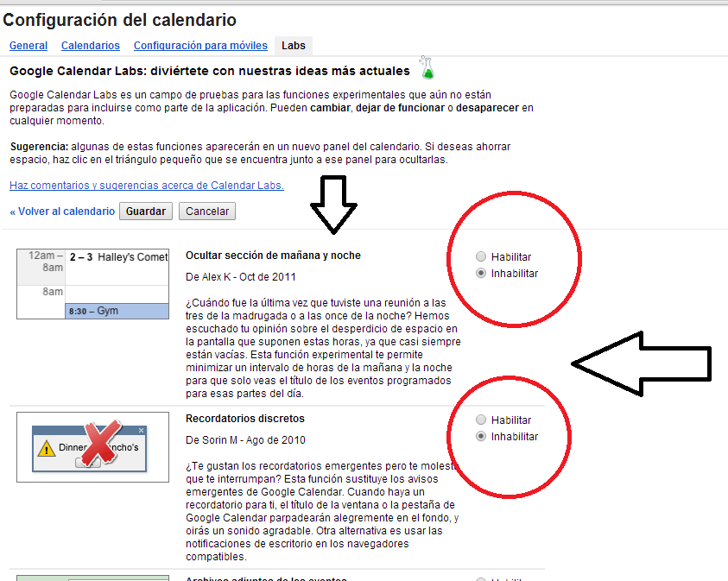
Task: Click the 8:30 – Gym event in preview
Action: (117, 311)
